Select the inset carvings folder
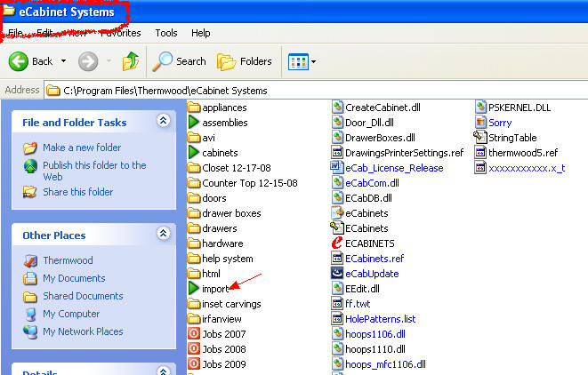Image resolution: width=588 pixels, height=375 pixels. point(224,304)
